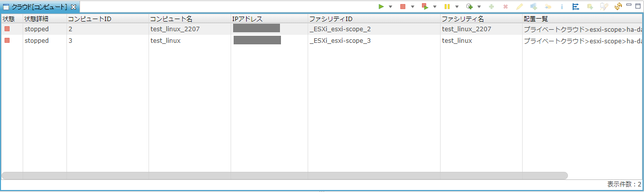Sort by 状態詳細 column header
The image size is (644, 192).
[45, 19]
